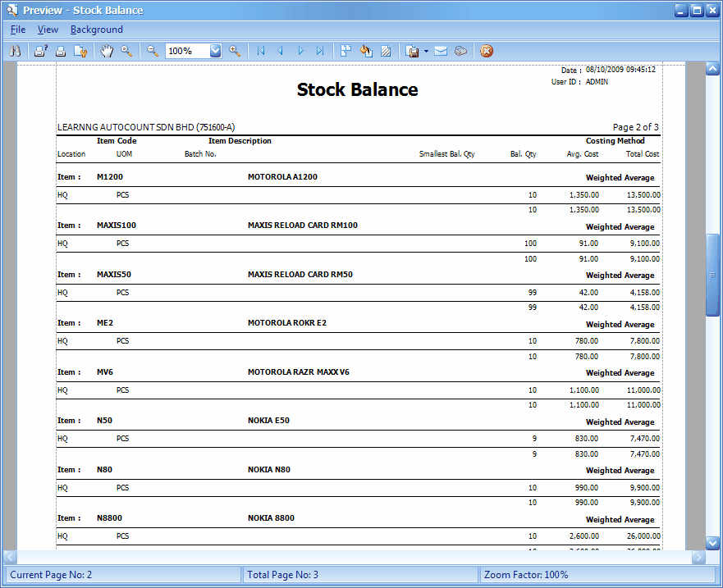Click the red Close Preview icon

pos(487,51)
